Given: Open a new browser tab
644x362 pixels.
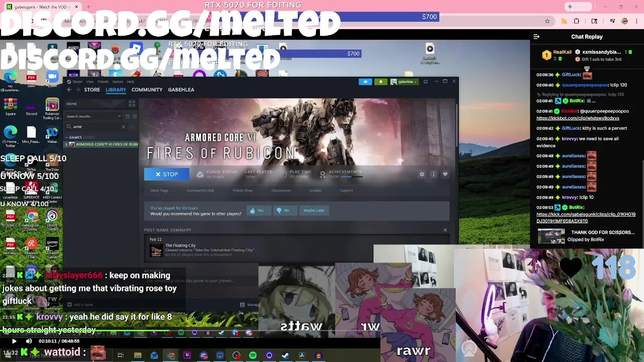Looking at the screenshot, I should click(x=88, y=7).
